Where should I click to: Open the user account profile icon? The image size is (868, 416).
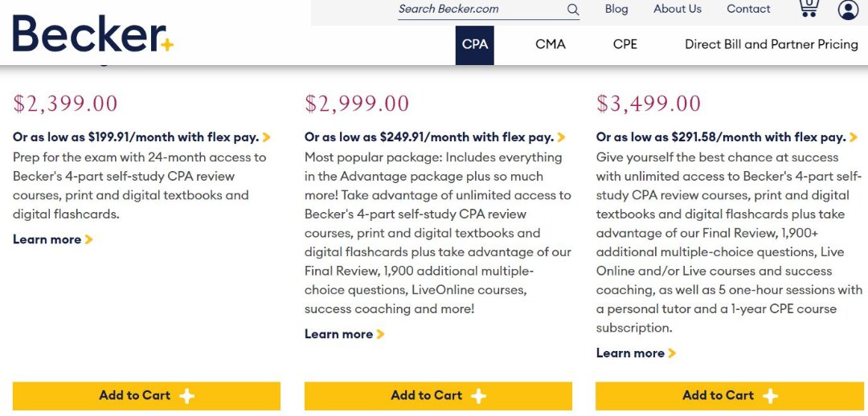[848, 10]
